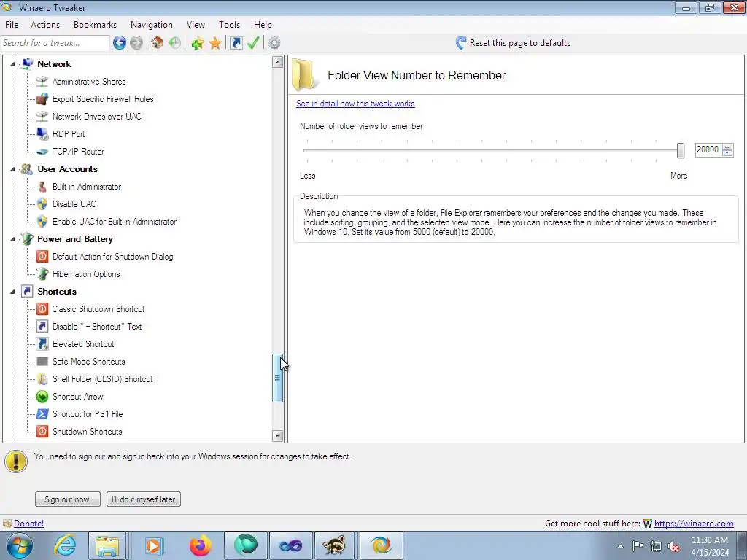
Task: Open the recent tweaks clock icon
Action: click(174, 43)
